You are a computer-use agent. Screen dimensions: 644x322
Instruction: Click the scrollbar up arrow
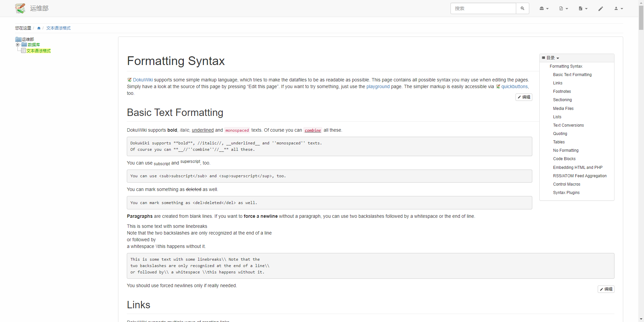point(641,2)
